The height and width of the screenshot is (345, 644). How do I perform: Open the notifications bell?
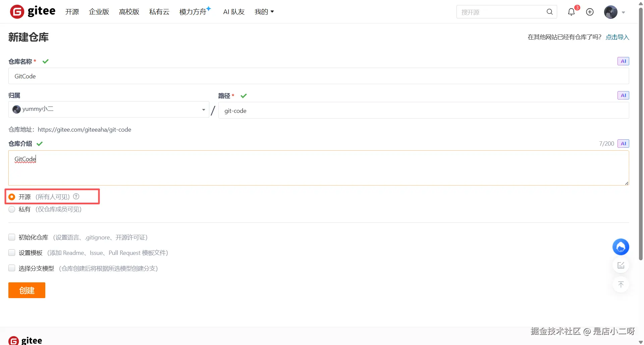(x=571, y=12)
